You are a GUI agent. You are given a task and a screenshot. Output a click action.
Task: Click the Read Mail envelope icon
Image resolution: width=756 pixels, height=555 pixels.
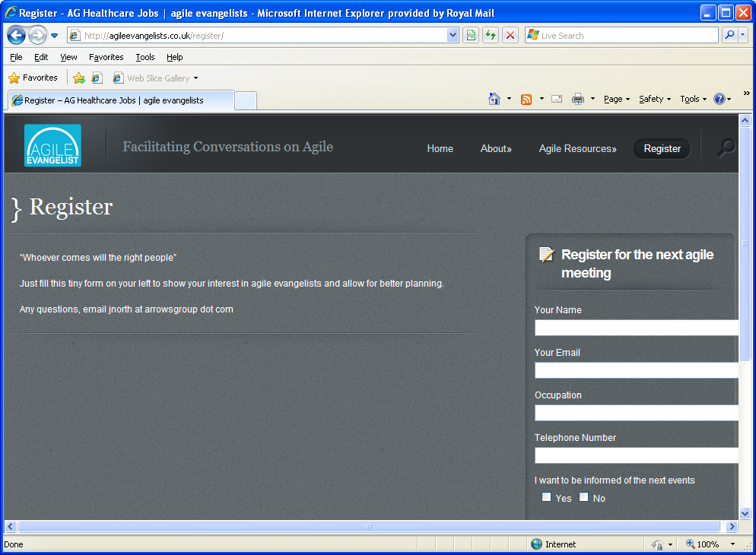point(557,99)
